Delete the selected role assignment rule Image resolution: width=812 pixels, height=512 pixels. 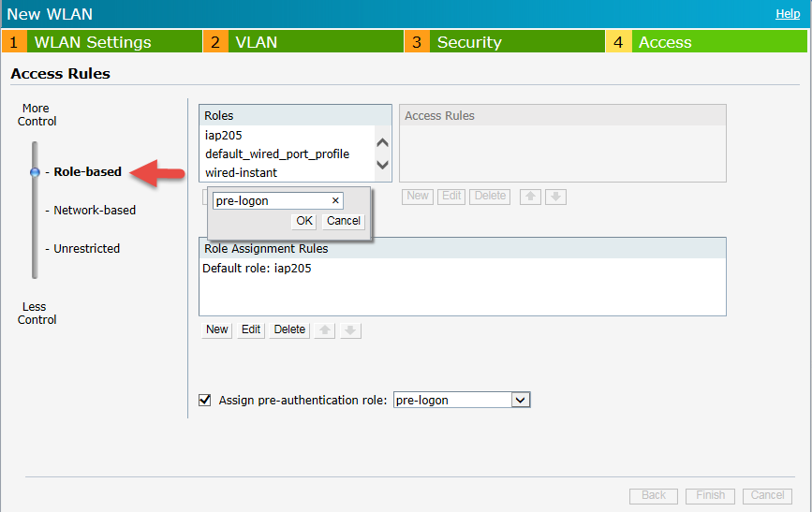(x=289, y=329)
